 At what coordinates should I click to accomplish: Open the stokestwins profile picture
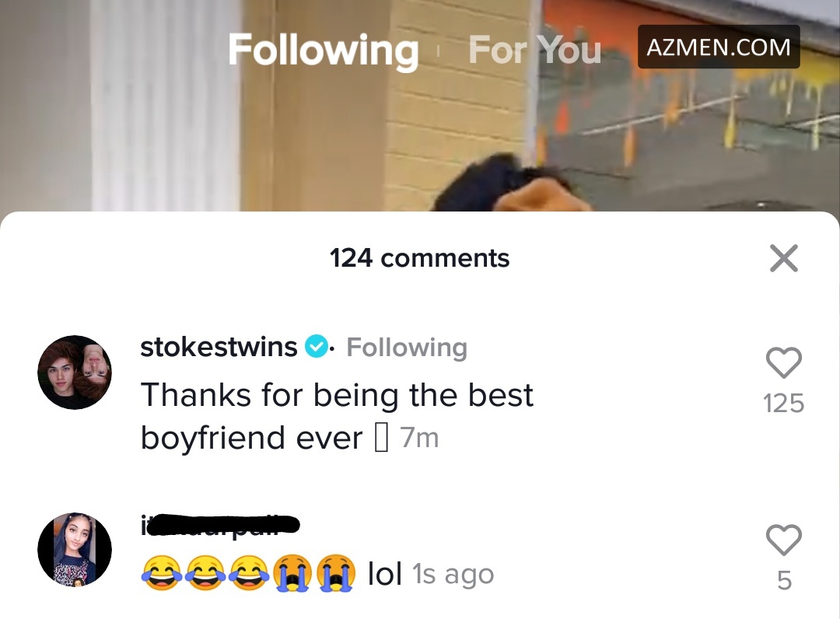75,372
